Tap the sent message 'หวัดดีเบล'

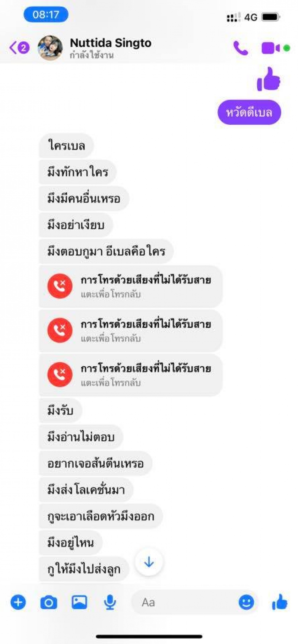[x=249, y=112]
